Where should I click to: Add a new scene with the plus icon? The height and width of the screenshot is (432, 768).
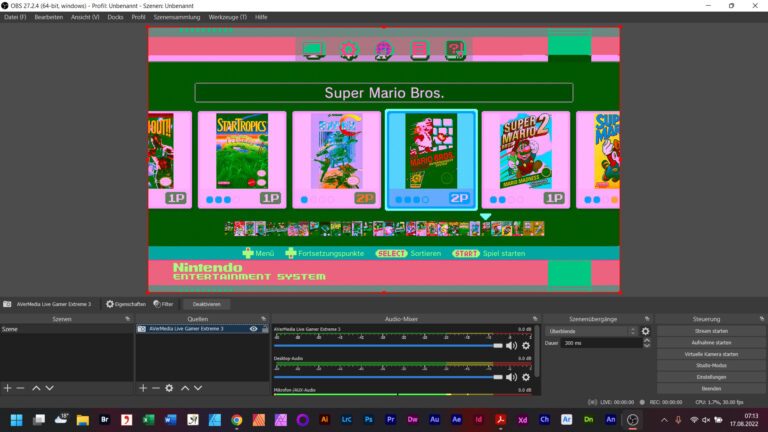(x=7, y=388)
